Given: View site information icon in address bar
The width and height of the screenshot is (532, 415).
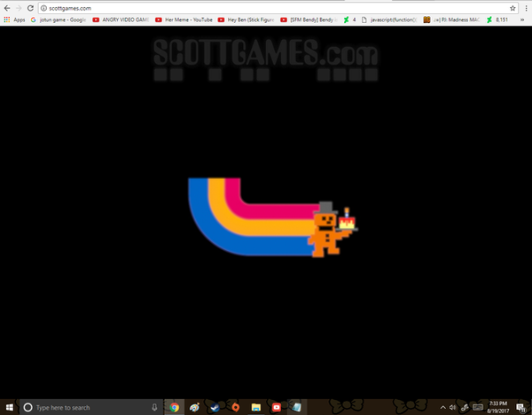Looking at the screenshot, I should pyautogui.click(x=43, y=8).
